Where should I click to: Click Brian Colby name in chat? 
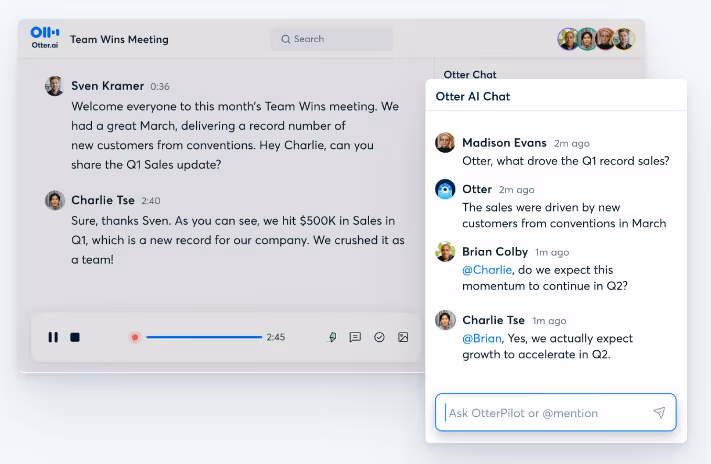(x=495, y=251)
